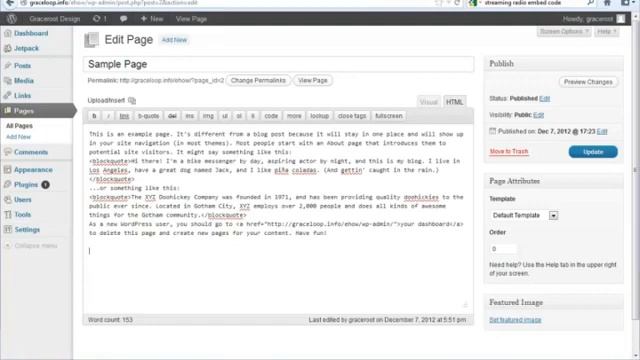The height and width of the screenshot is (360, 640).
Task: Insert del tag button
Action: coord(172,116)
